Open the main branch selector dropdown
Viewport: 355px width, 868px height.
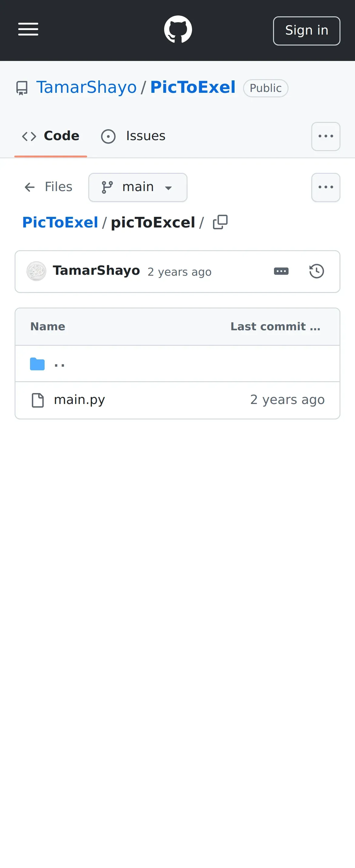tap(138, 187)
